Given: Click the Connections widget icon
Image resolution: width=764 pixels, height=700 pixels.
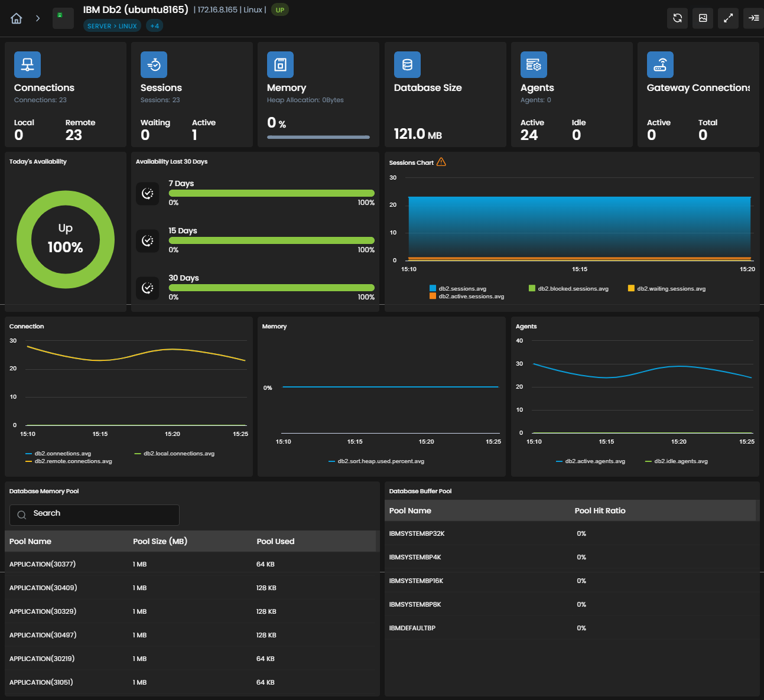Looking at the screenshot, I should point(27,65).
